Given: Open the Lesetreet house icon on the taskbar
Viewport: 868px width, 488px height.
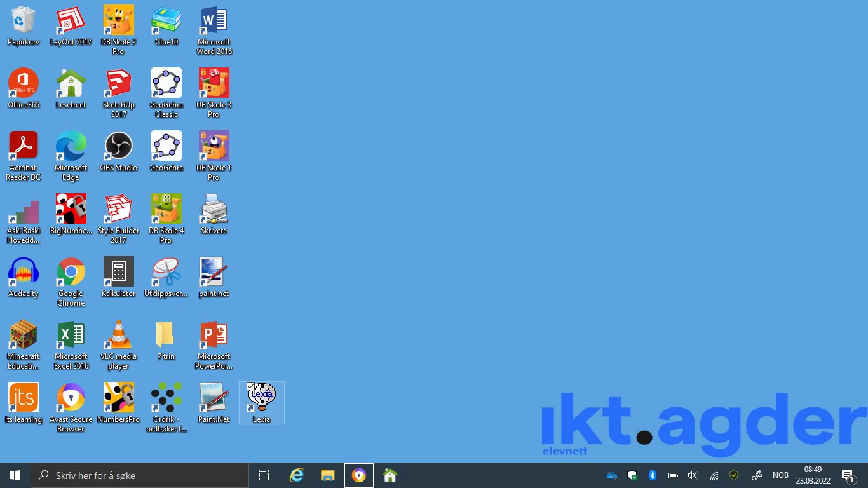Looking at the screenshot, I should [390, 475].
